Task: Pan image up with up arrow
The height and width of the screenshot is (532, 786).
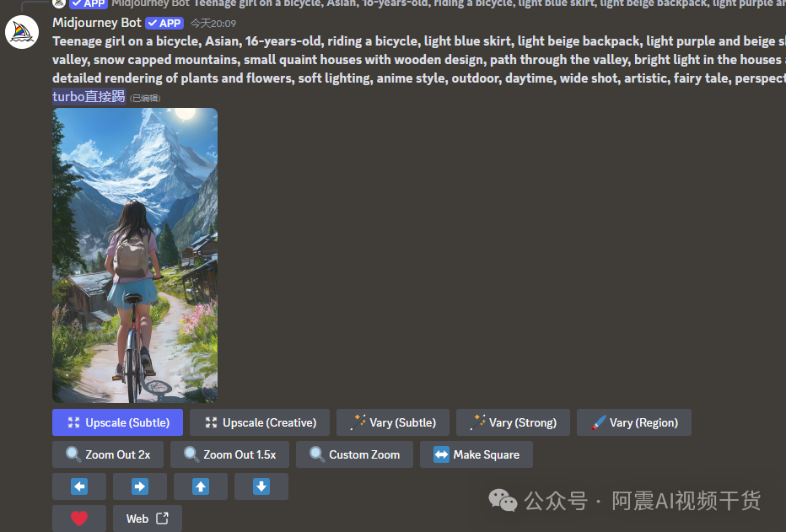Action: [201, 486]
